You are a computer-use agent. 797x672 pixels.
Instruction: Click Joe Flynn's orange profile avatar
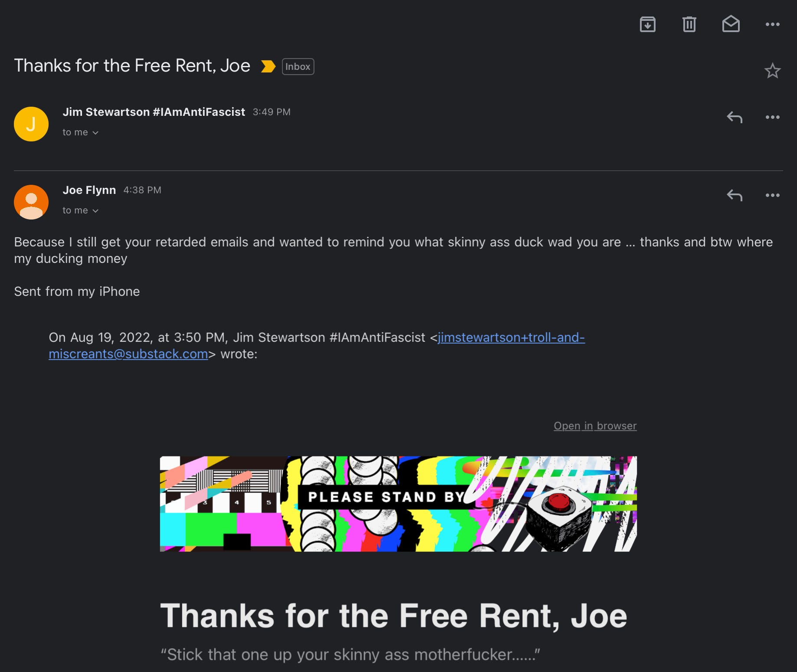[x=31, y=202]
